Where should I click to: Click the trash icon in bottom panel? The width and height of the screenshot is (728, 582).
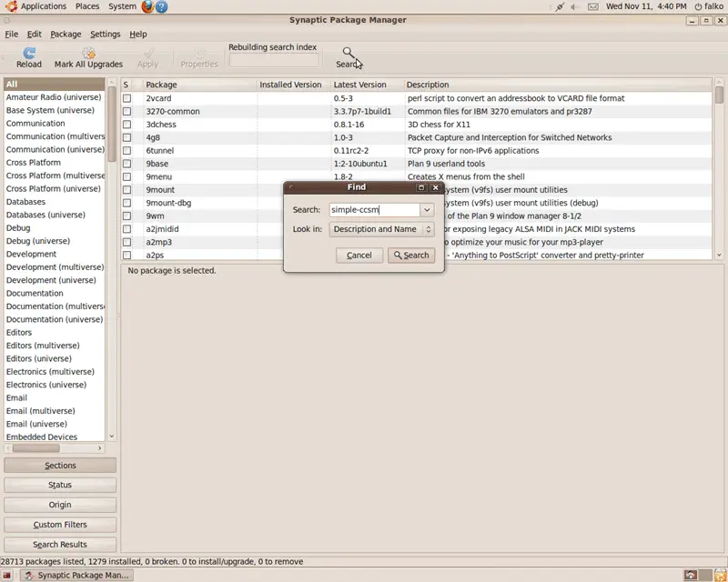click(721, 575)
